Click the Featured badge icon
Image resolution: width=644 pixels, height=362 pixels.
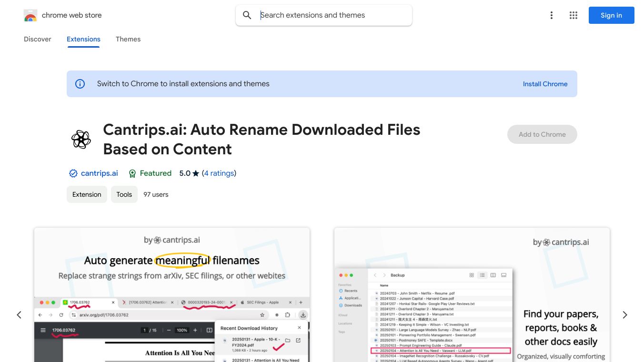pyautogui.click(x=132, y=173)
